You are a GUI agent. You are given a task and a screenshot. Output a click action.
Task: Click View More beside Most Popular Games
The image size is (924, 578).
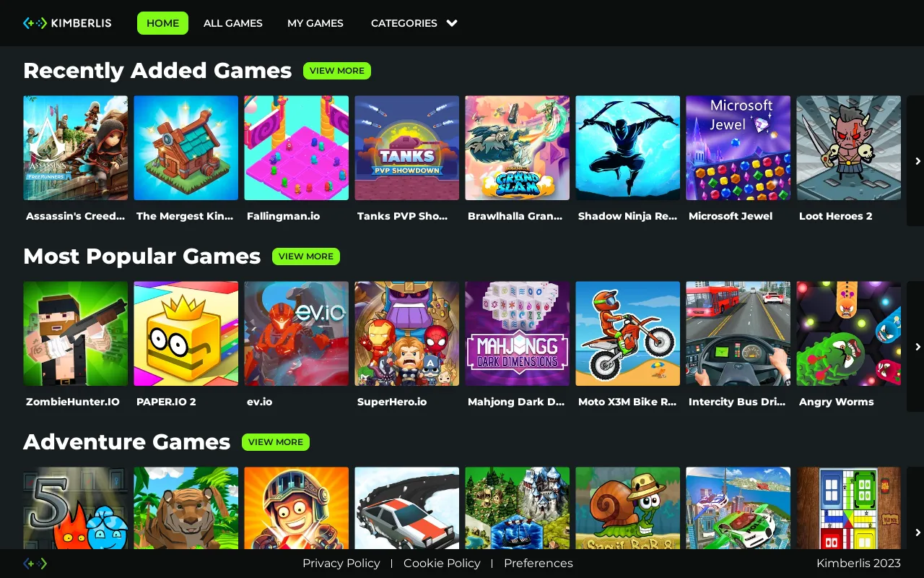pos(306,256)
